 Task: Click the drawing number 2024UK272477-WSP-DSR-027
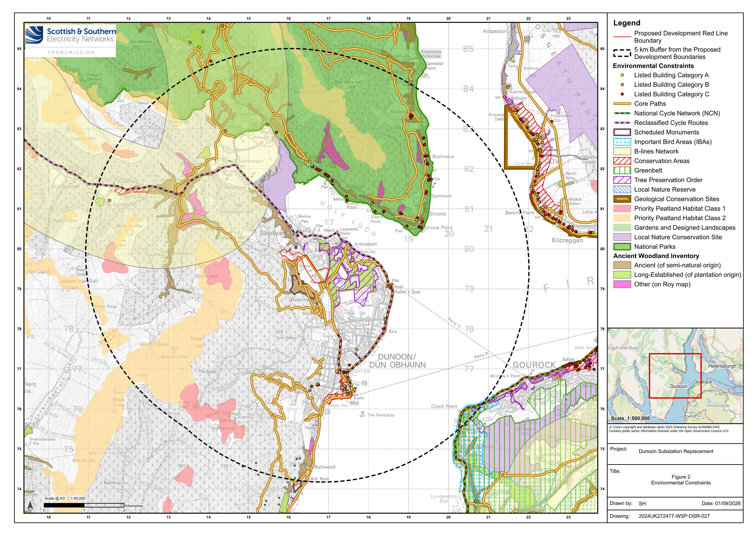674,516
